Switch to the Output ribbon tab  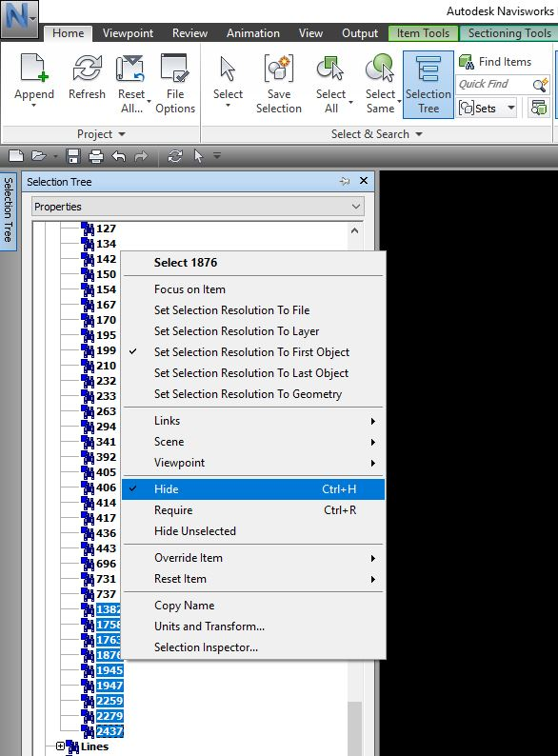360,33
